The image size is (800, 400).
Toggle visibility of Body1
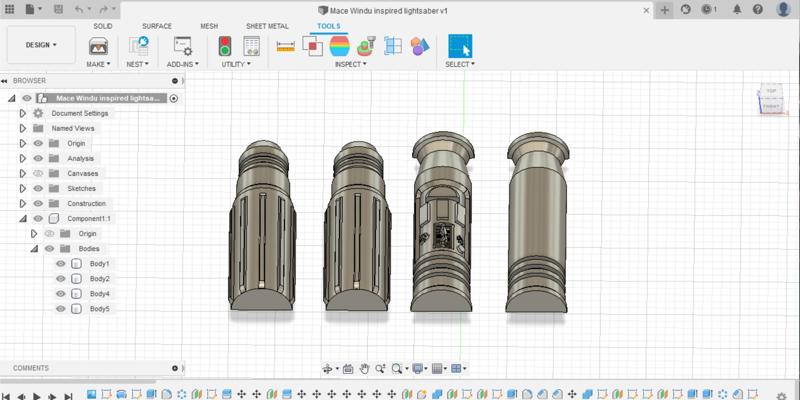[61, 264]
